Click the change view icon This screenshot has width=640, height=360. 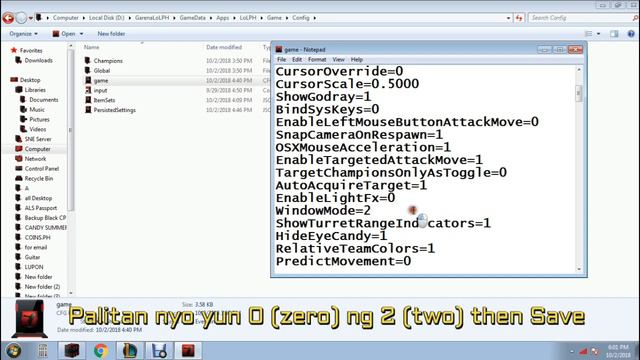pyautogui.click(x=588, y=34)
